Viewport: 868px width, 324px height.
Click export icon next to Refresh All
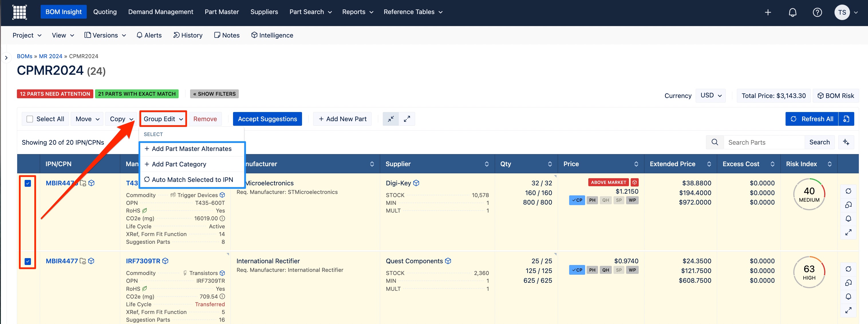[x=846, y=119]
